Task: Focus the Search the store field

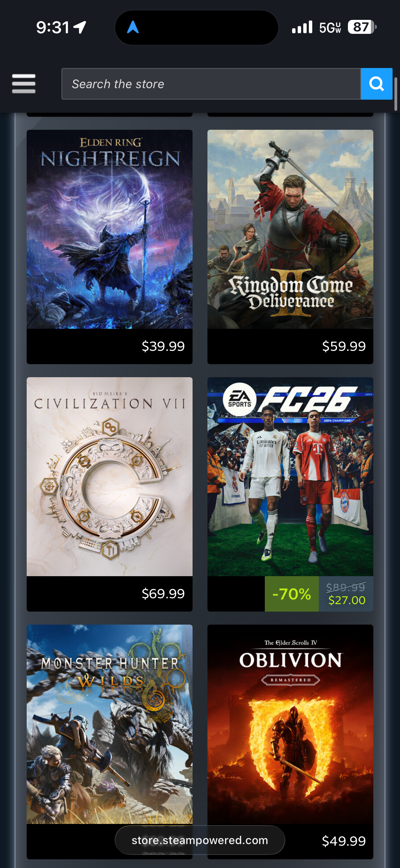Action: click(211, 84)
